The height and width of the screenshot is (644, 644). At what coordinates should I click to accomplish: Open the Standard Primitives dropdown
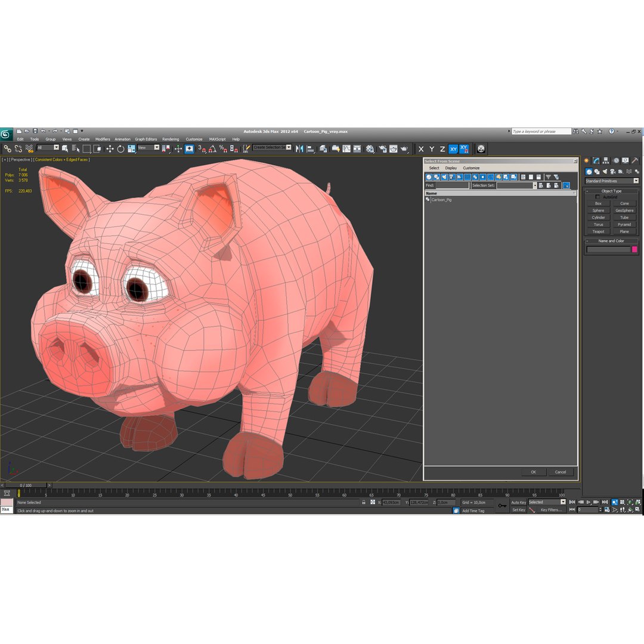612,181
